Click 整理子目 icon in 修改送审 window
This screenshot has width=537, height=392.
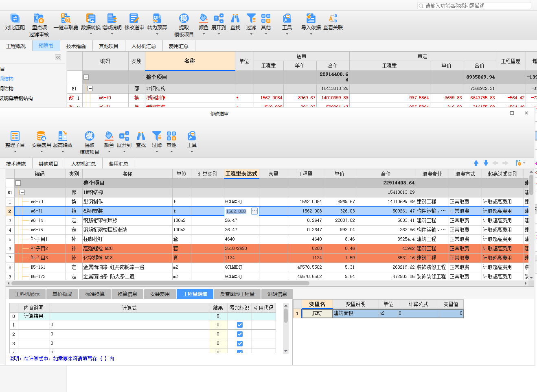pos(15,136)
